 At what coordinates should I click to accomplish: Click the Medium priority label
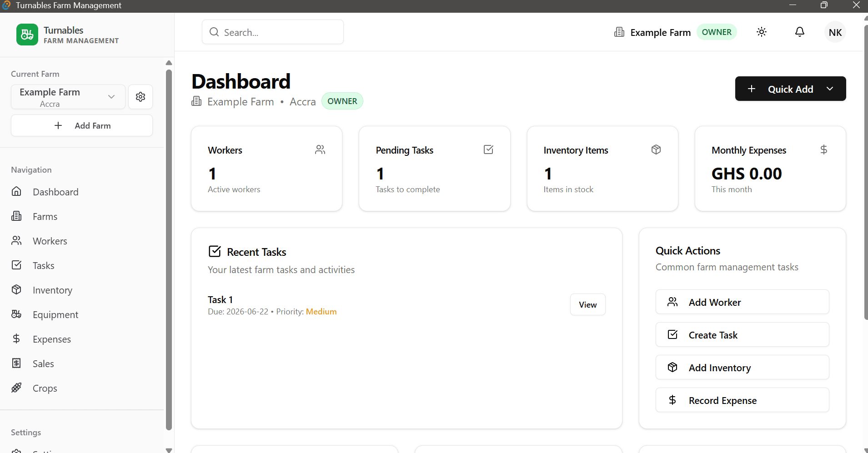321,311
